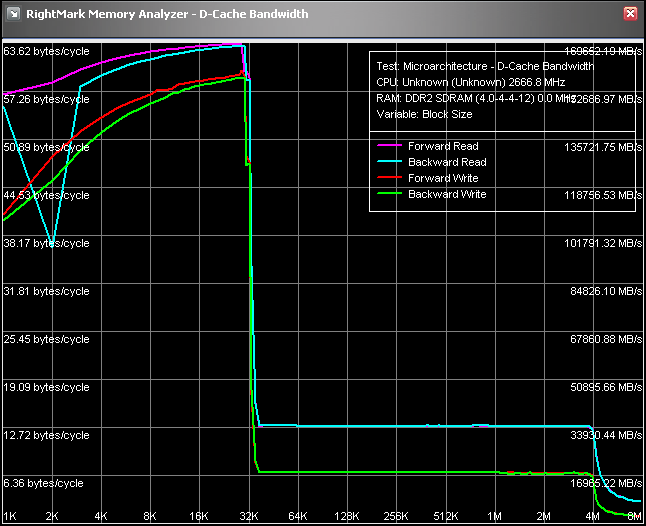646x526 pixels.
Task: Select the Backward Write legend label
Action: [447, 194]
